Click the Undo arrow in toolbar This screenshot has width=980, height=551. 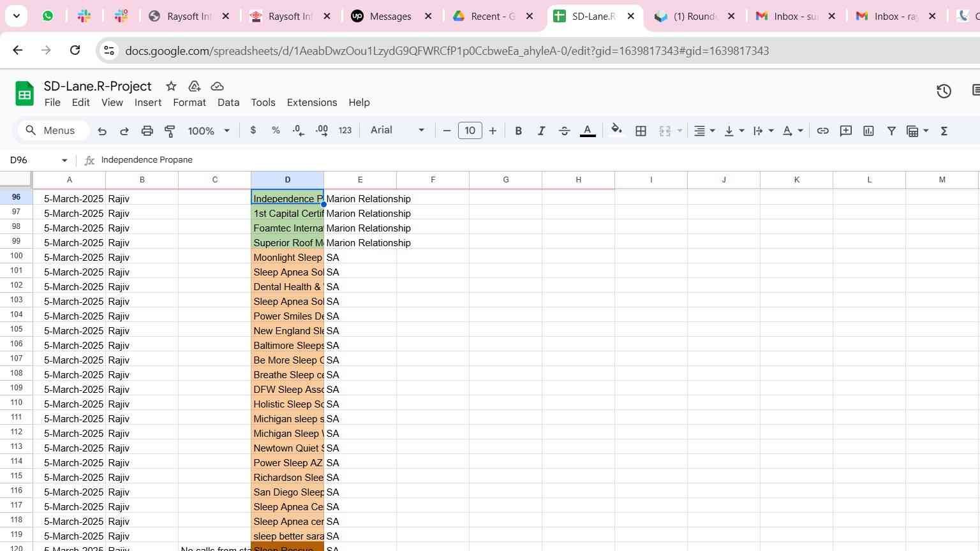(102, 131)
